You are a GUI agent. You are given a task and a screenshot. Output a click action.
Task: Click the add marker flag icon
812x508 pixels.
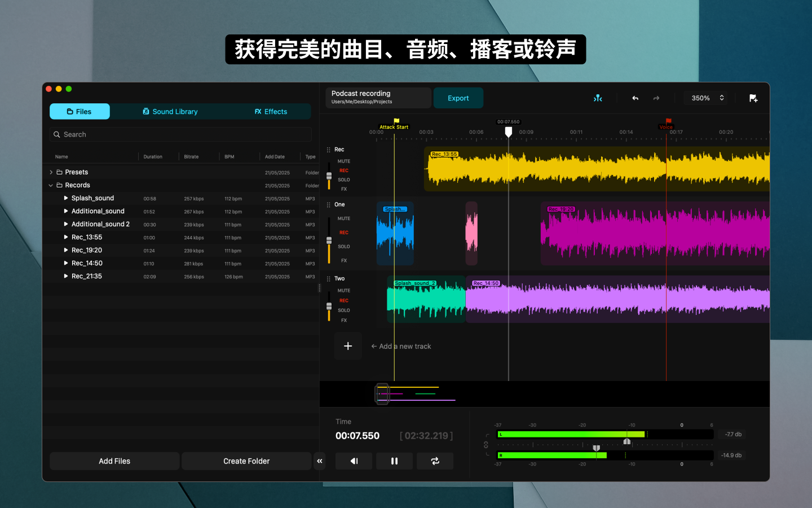tap(753, 98)
